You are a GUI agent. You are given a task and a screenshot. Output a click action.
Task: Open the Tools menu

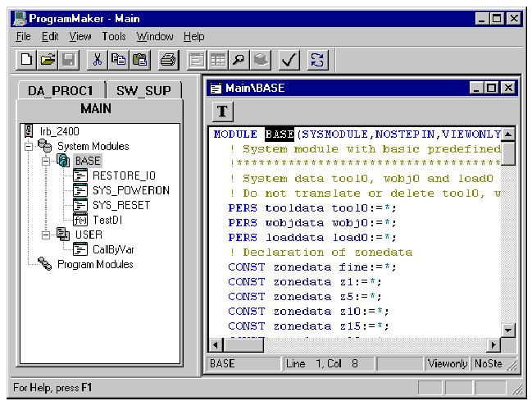pyautogui.click(x=114, y=36)
